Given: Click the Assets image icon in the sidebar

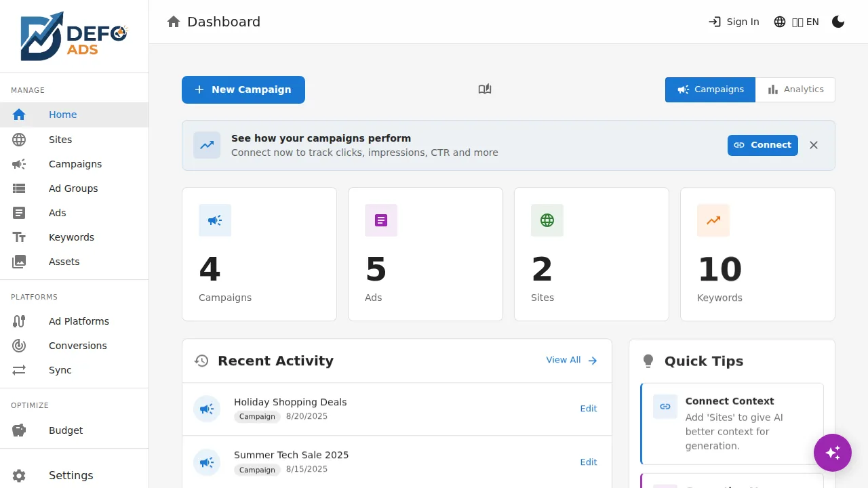Looking at the screenshot, I should click(x=19, y=262).
